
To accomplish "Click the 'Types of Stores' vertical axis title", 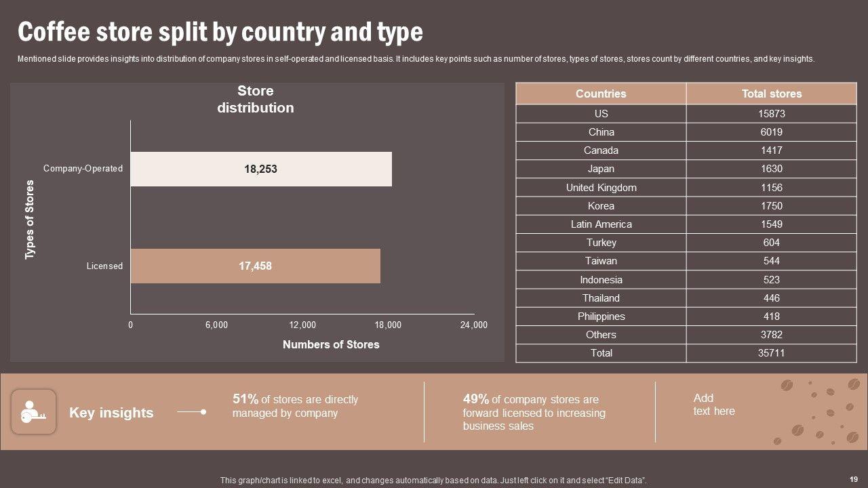I will pyautogui.click(x=30, y=219).
